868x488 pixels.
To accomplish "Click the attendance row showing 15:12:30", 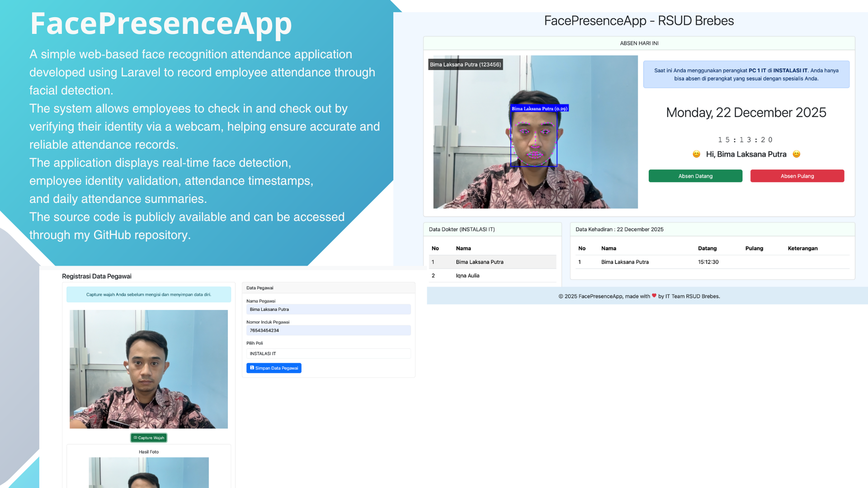I will pyautogui.click(x=708, y=262).
